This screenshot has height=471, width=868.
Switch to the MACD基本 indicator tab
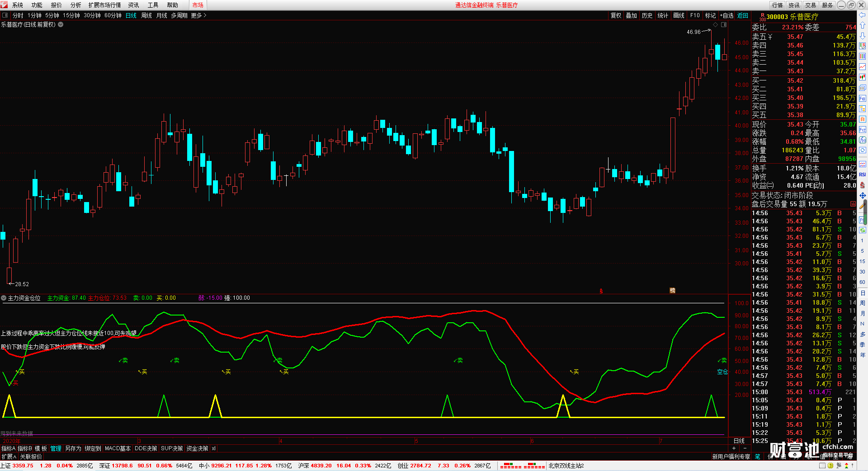(x=118, y=448)
